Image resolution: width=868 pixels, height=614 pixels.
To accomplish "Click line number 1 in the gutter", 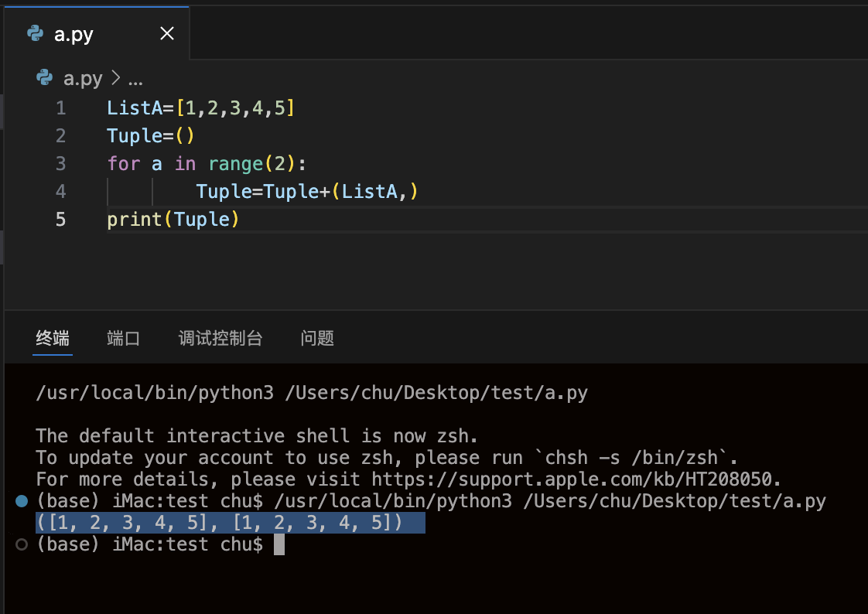I will [61, 108].
